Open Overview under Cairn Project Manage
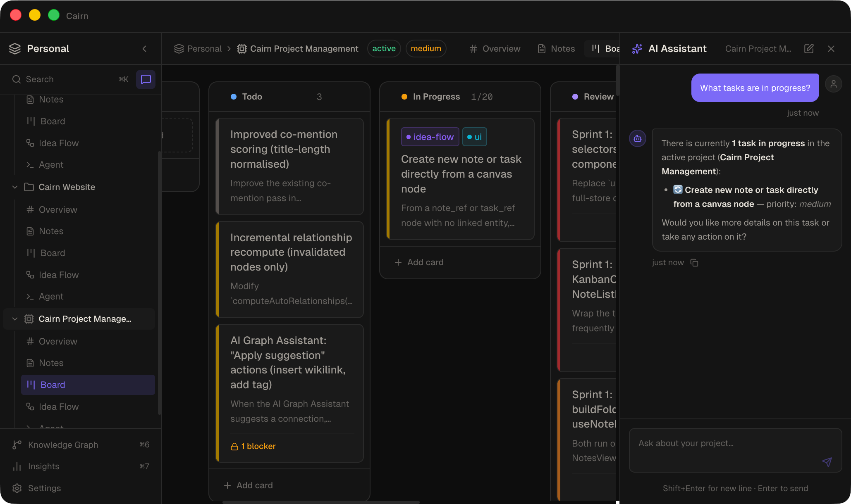This screenshot has height=504, width=851. (x=88, y=342)
